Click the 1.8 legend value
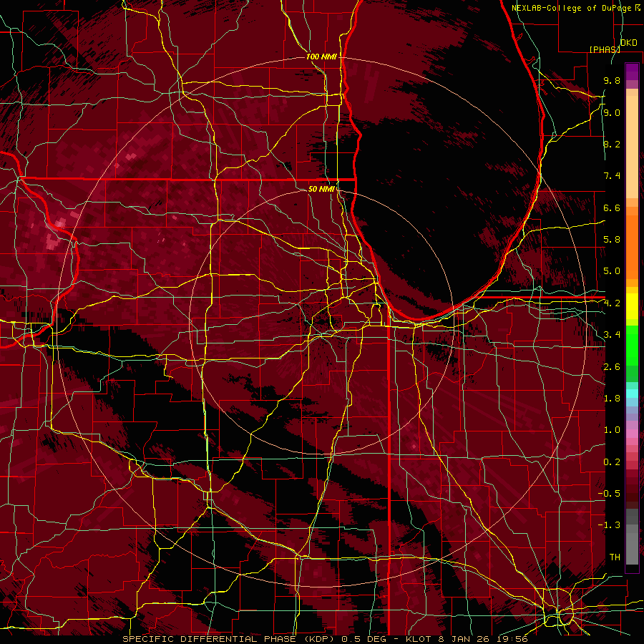Screen dimensions: 644x644 (612, 399)
